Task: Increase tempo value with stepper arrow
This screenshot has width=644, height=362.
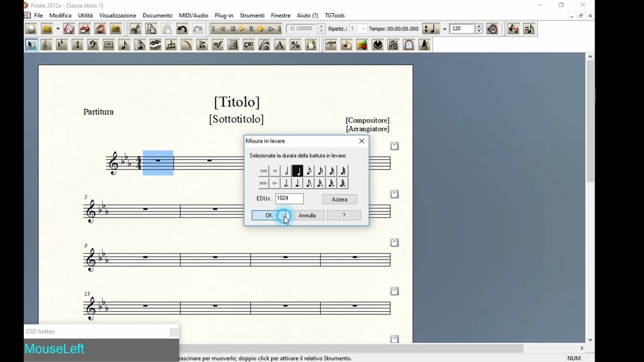Action: 479,26
